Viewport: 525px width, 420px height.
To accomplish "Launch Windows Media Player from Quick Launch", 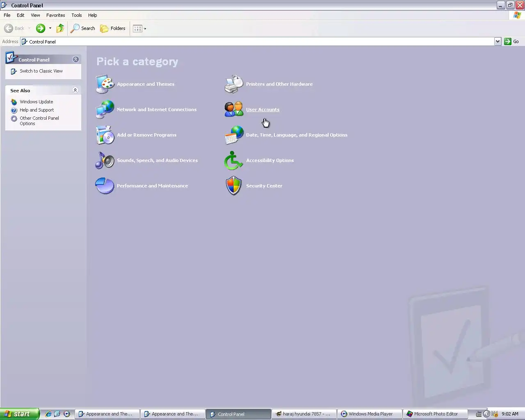I will (x=67, y=414).
